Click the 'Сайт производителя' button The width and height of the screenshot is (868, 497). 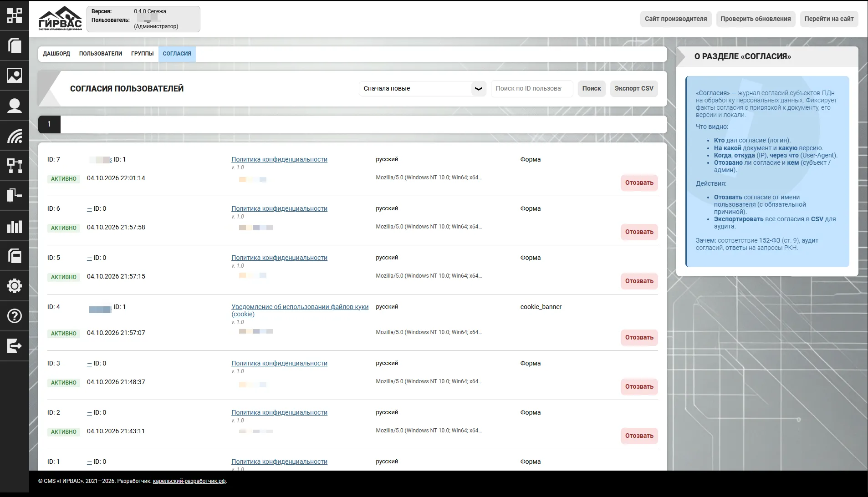pyautogui.click(x=676, y=19)
